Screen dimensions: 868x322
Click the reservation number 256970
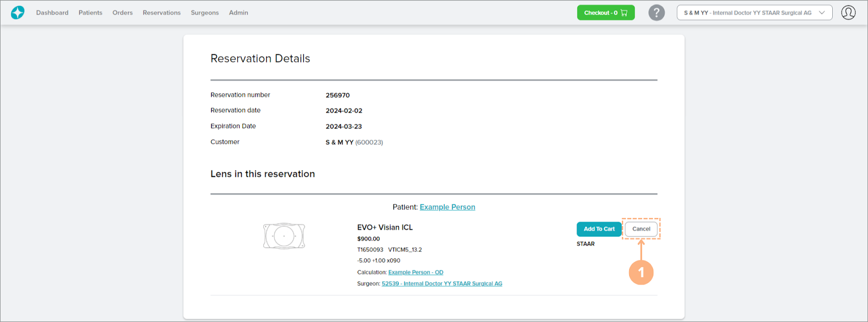click(x=338, y=95)
